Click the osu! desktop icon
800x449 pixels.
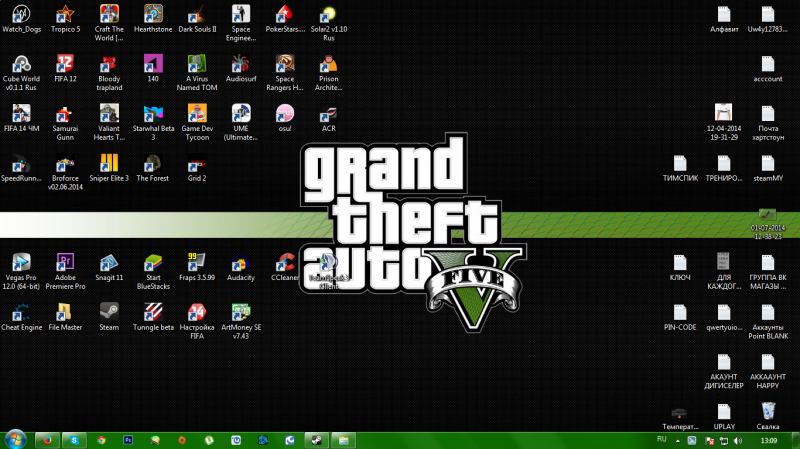[285, 118]
